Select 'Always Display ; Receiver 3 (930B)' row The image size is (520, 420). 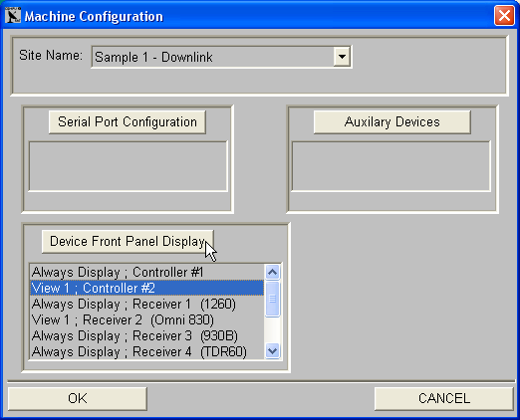click(146, 335)
